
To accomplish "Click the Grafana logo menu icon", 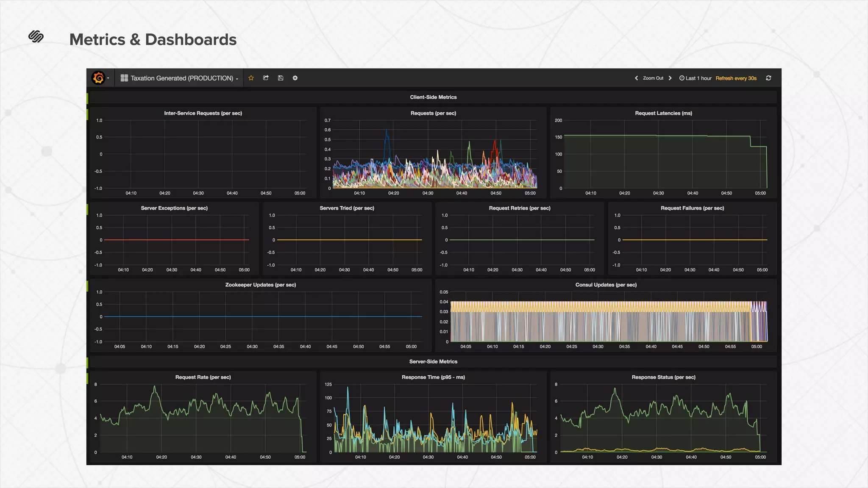I will click(x=99, y=78).
